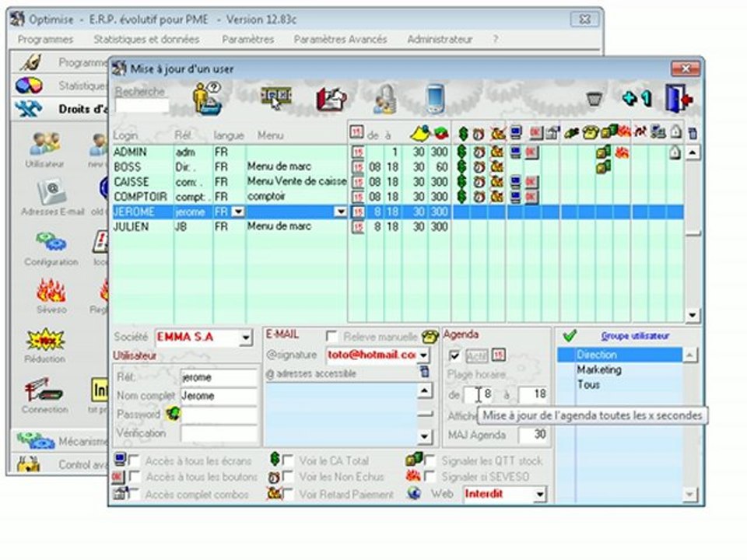This screenshot has height=560, width=747.
Task: Click users table scrollbar up arrow
Action: [693, 153]
